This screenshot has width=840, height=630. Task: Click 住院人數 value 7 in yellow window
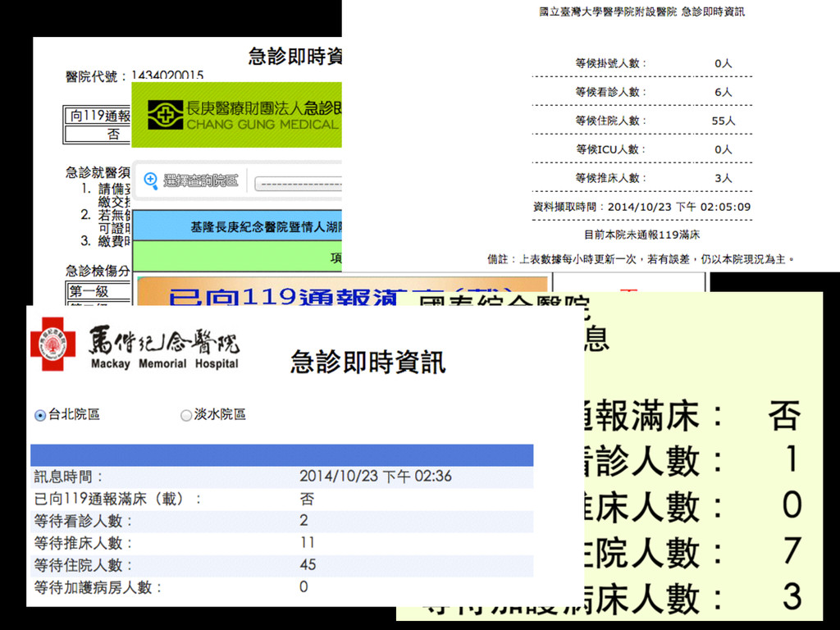click(x=792, y=552)
